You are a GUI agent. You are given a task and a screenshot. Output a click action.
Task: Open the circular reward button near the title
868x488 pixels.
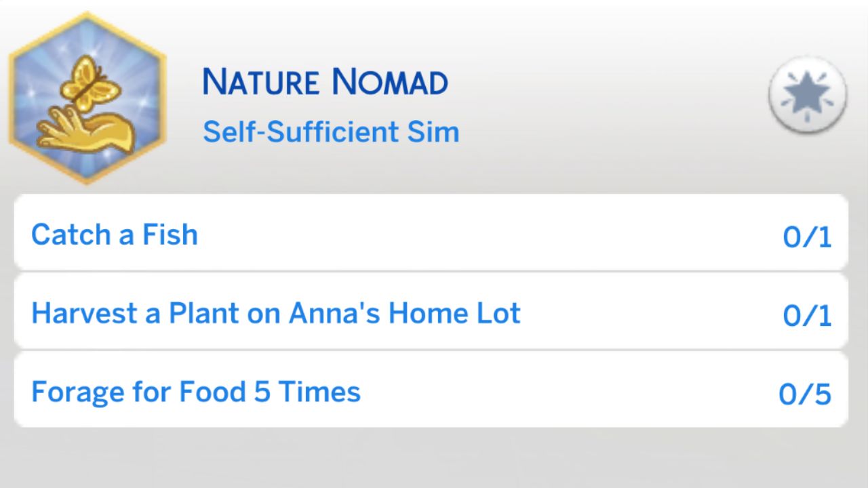(x=806, y=95)
